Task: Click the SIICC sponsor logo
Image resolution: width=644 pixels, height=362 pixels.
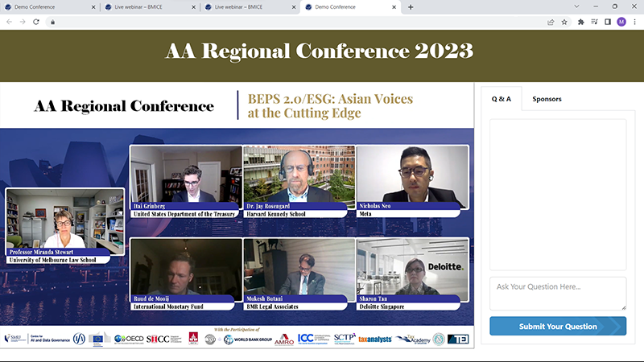Action: click(163, 339)
